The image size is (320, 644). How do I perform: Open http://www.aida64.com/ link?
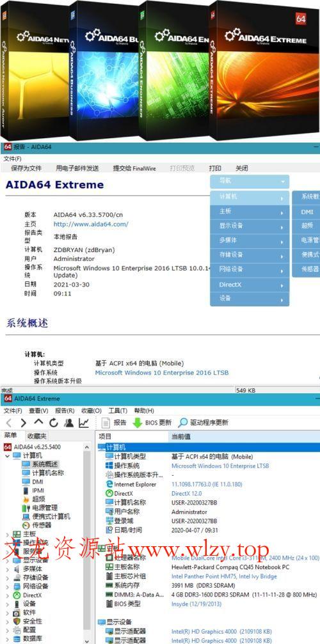tap(91, 224)
